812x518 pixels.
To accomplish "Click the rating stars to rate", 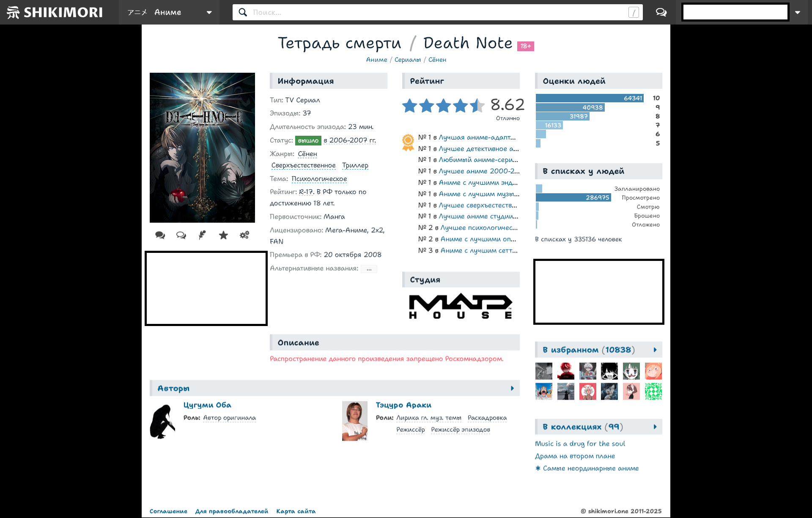I will [x=443, y=106].
